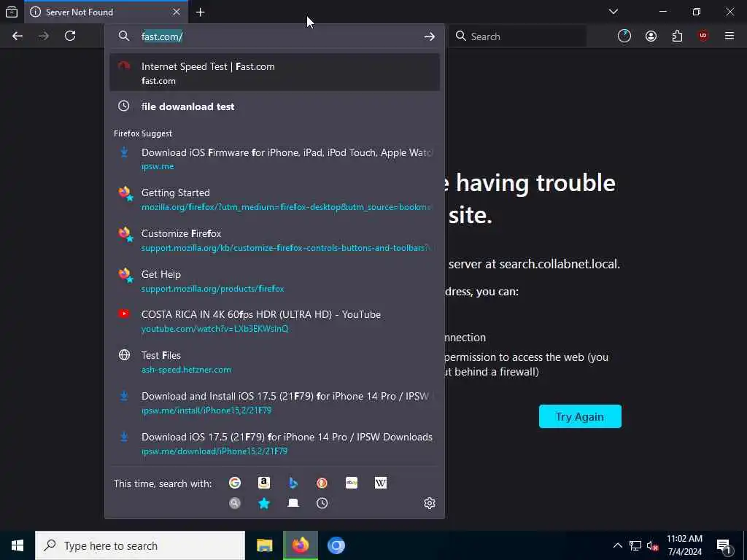
Task: Search this time with Wikipedia
Action: click(381, 483)
